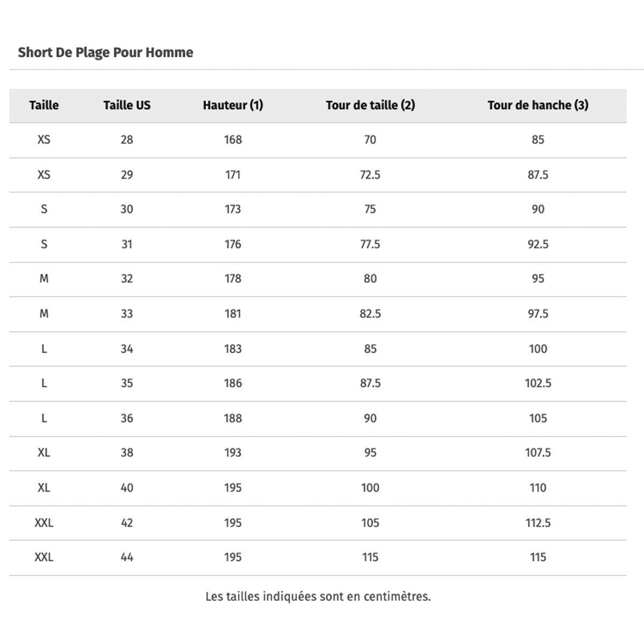This screenshot has height=644, width=644.
Task: Click the hip value 102.5
Action: (538, 383)
